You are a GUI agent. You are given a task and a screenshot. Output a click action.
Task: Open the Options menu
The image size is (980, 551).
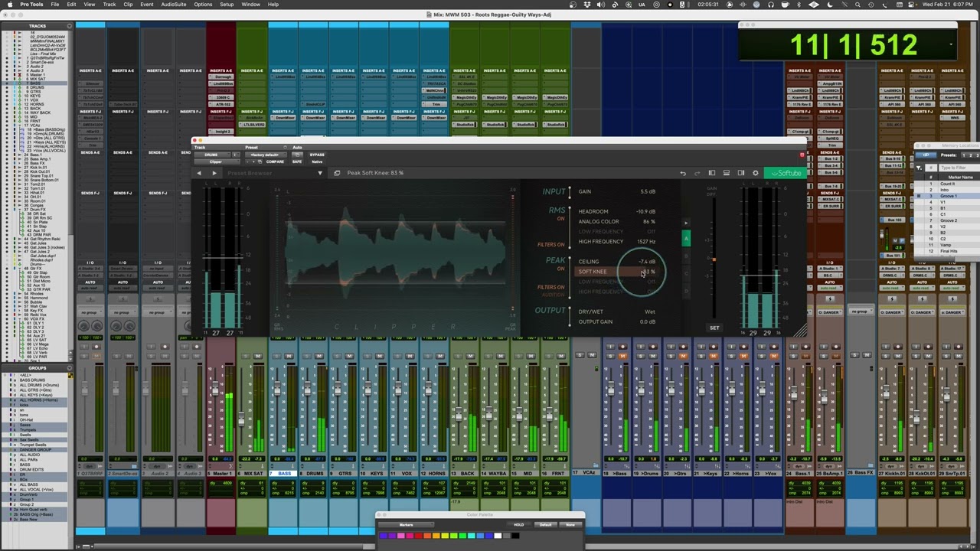click(x=203, y=5)
